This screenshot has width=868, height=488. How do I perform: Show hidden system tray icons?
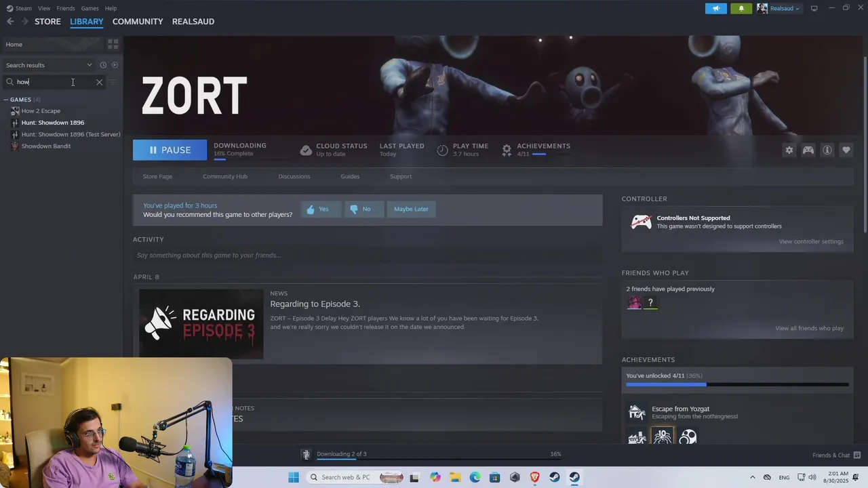752,477
